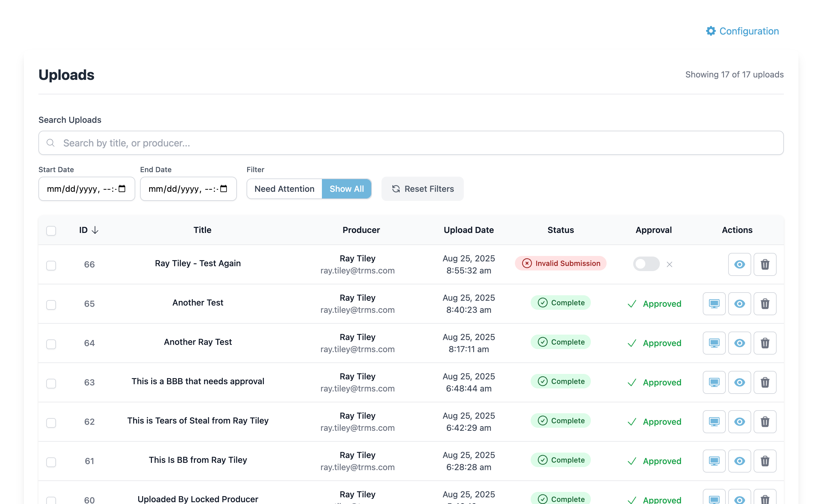
Task: Click Complete status badge for upload 65
Action: 561,303
